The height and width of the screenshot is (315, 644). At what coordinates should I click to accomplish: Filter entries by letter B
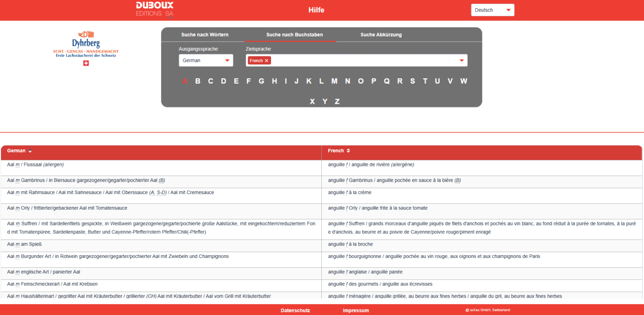click(198, 81)
